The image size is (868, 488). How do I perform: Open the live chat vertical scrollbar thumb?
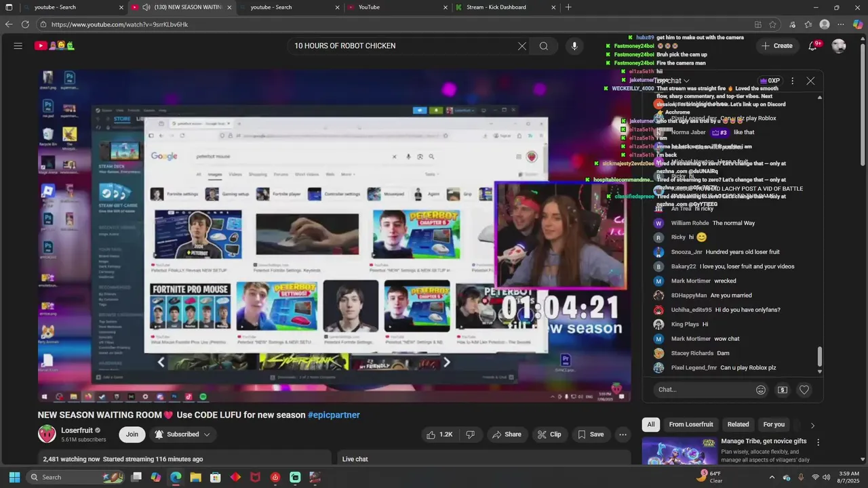tap(819, 356)
